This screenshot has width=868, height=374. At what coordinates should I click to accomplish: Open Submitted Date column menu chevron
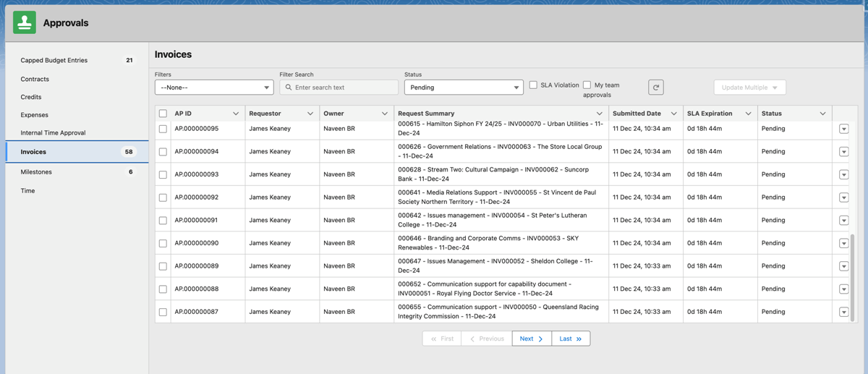[674, 114]
